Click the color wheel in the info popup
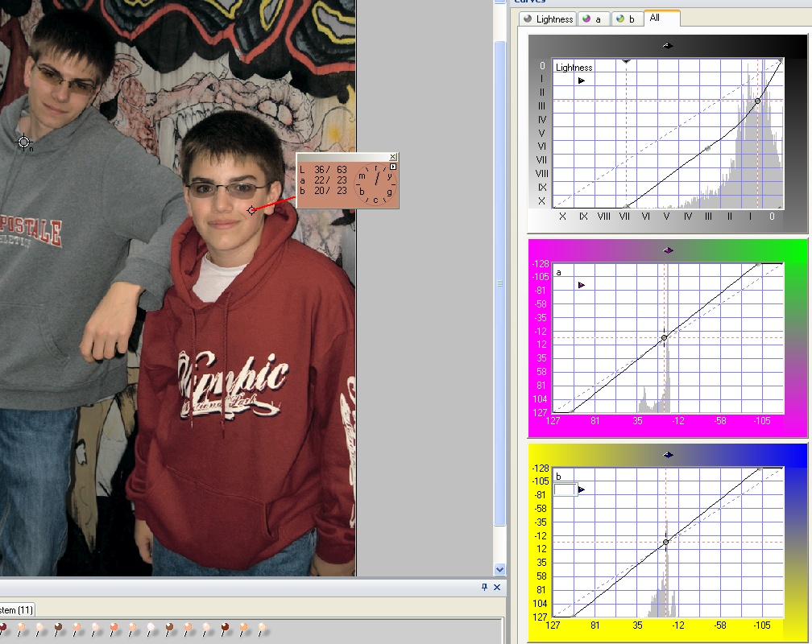This screenshot has height=644, width=812. coord(376,184)
